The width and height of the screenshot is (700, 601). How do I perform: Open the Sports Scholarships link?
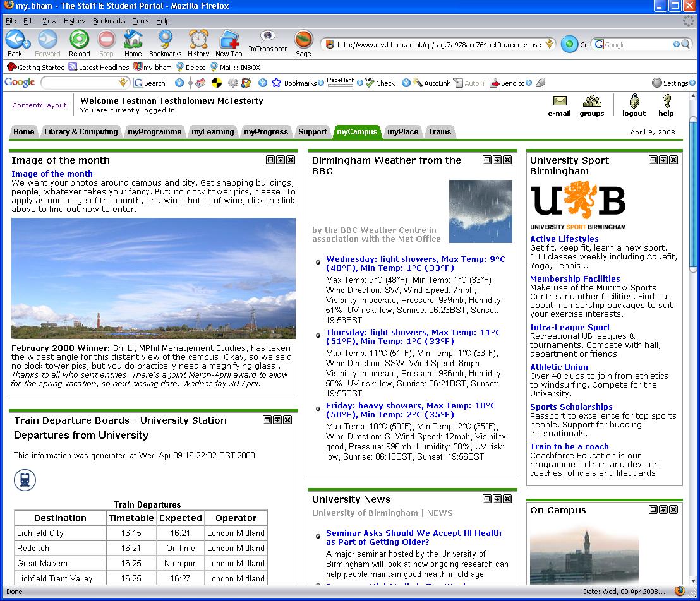click(571, 407)
